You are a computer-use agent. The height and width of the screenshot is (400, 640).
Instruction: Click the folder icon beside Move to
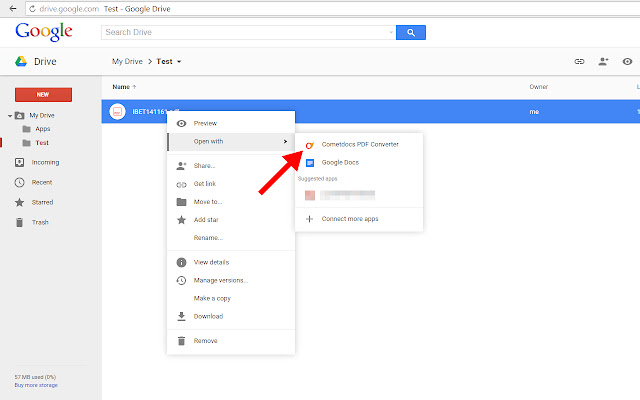pos(181,202)
